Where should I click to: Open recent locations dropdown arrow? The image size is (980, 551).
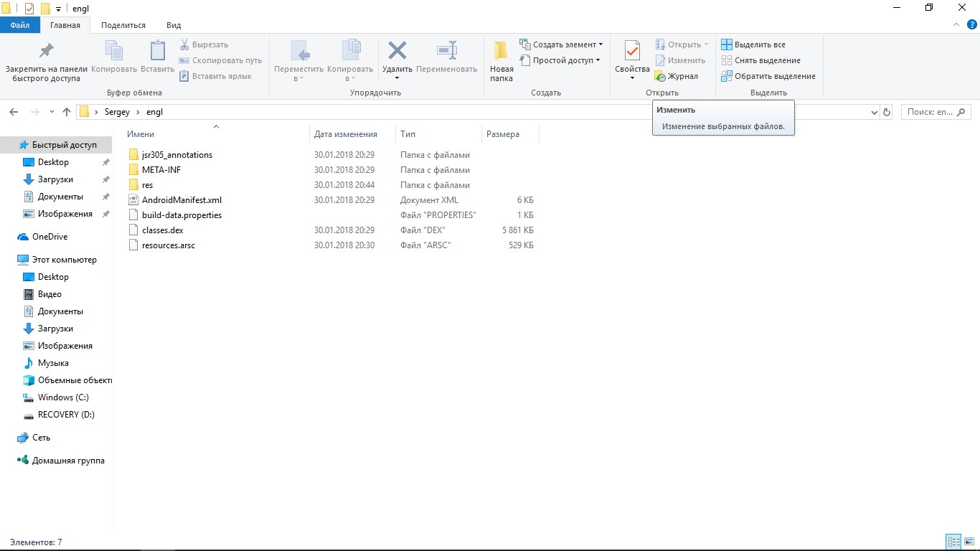[x=52, y=112]
